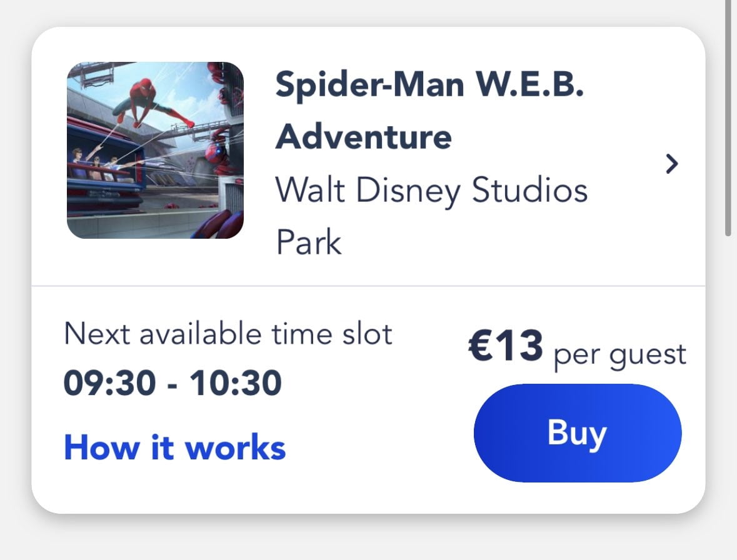Open the How it works link
The width and height of the screenshot is (737, 560).
175,447
